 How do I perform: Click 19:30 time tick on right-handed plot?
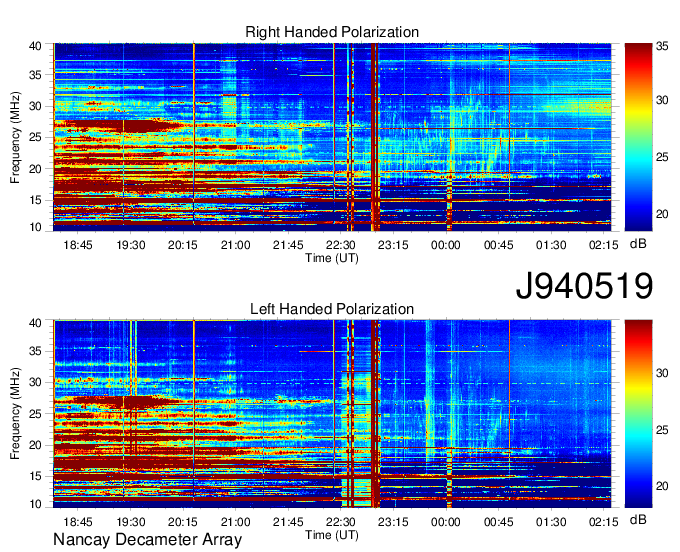(131, 245)
